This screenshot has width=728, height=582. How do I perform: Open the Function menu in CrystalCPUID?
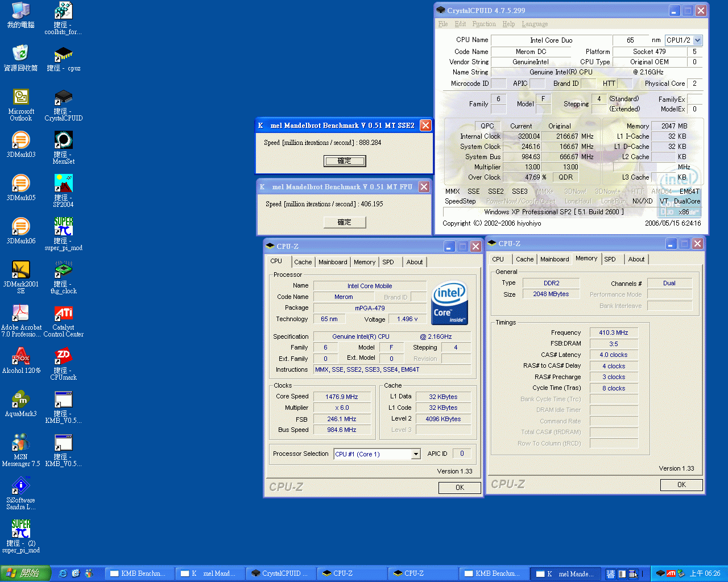[x=484, y=24]
